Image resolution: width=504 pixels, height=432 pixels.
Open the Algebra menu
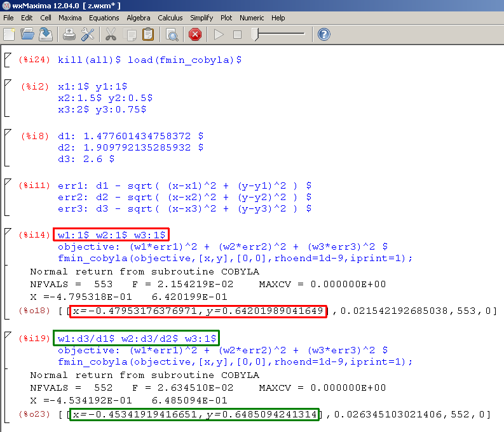pos(138,18)
